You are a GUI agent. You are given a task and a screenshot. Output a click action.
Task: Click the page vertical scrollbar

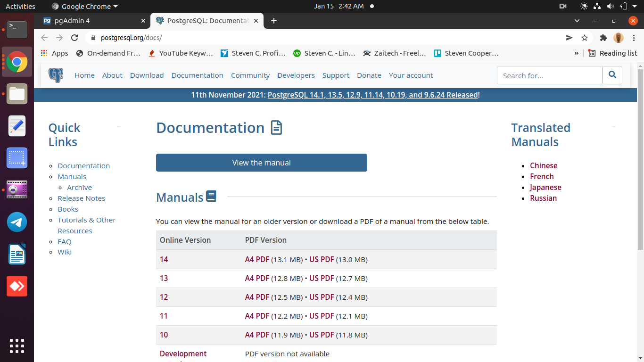pos(640,159)
